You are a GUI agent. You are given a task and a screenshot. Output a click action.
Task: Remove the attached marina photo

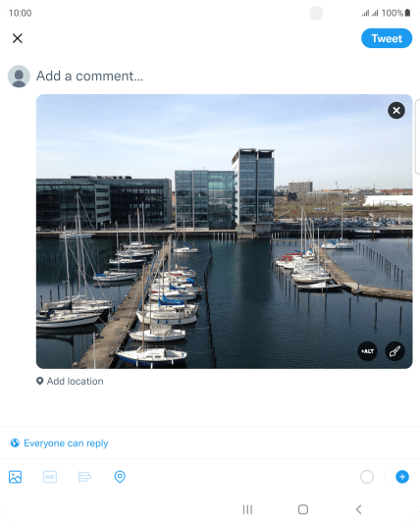coord(396,111)
